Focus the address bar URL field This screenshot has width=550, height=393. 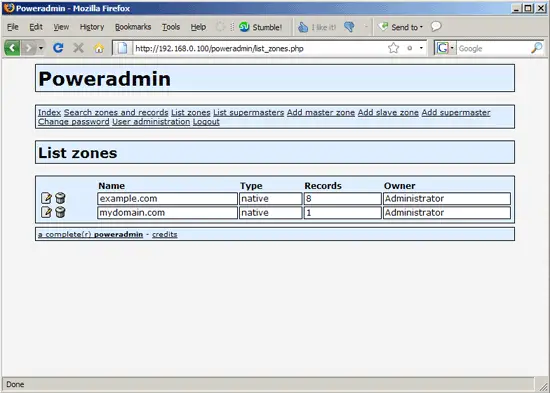[x=260, y=48]
